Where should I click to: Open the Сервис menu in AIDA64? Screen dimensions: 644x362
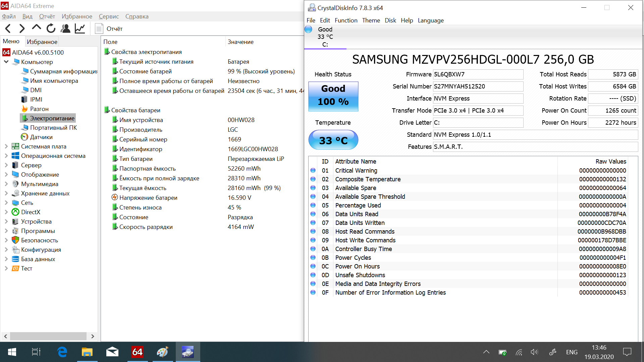click(109, 16)
